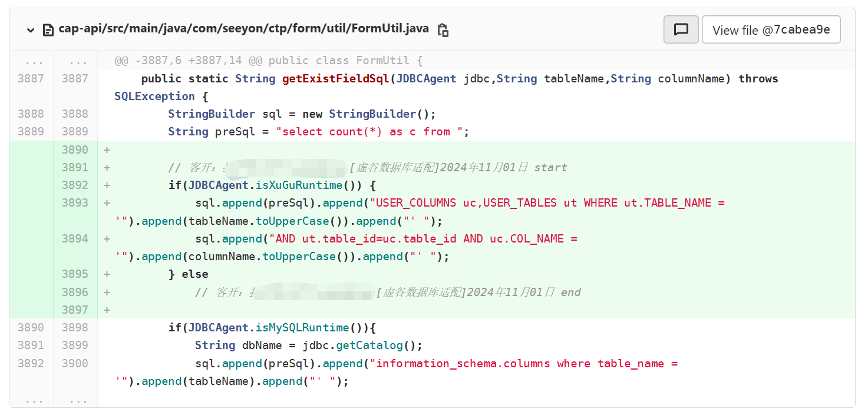Screen dimensions: 868x412
Task: Click new line number 3895
Action: (75, 274)
